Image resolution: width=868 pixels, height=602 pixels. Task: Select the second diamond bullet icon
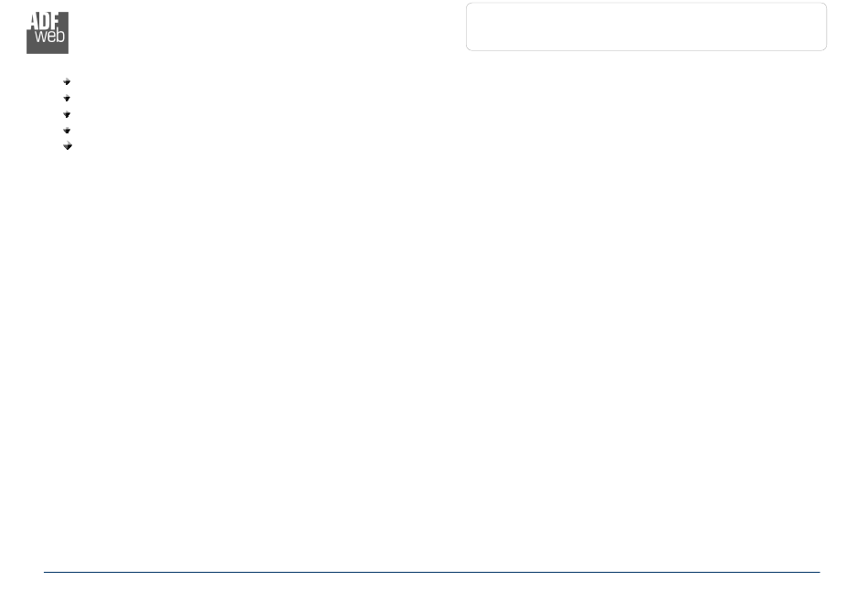click(x=67, y=98)
